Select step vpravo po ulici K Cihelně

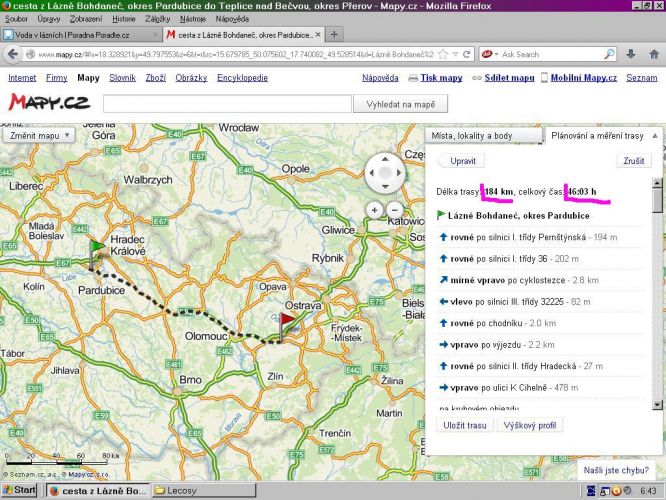click(540, 387)
